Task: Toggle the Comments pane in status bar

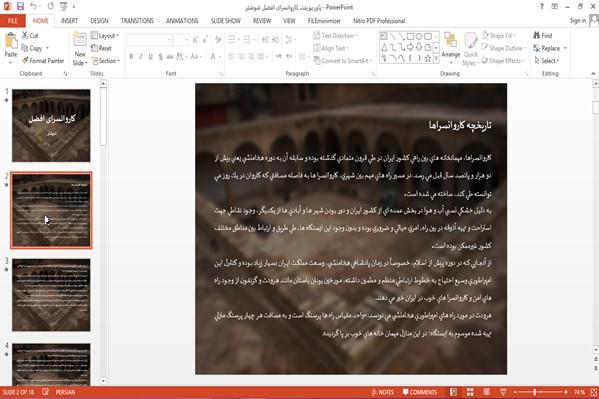Action: click(419, 392)
